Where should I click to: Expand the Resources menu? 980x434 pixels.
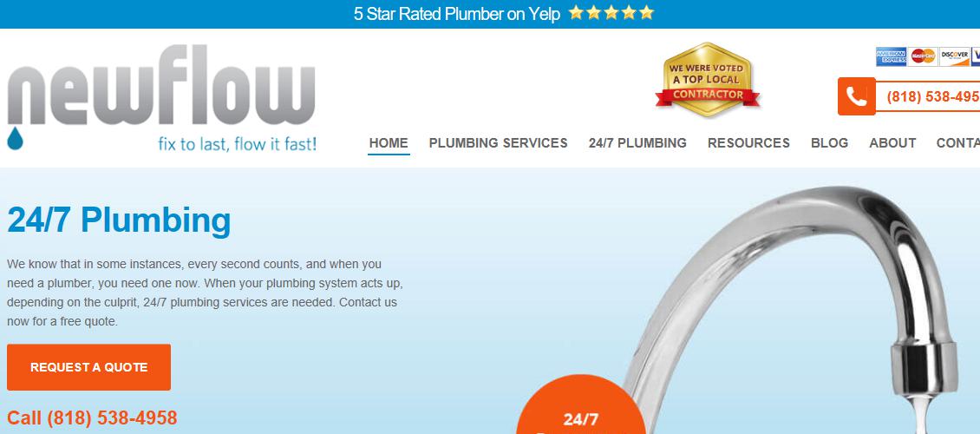point(748,143)
